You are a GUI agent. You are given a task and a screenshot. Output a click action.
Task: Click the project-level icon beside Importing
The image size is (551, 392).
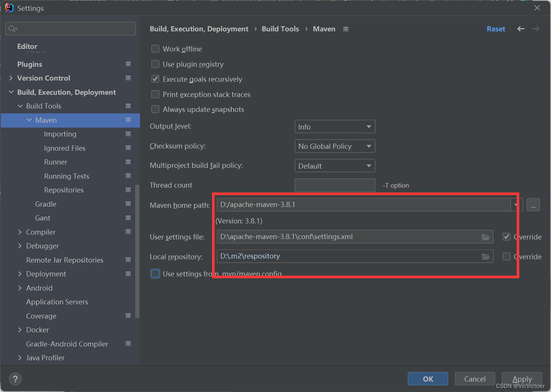pyautogui.click(x=128, y=134)
